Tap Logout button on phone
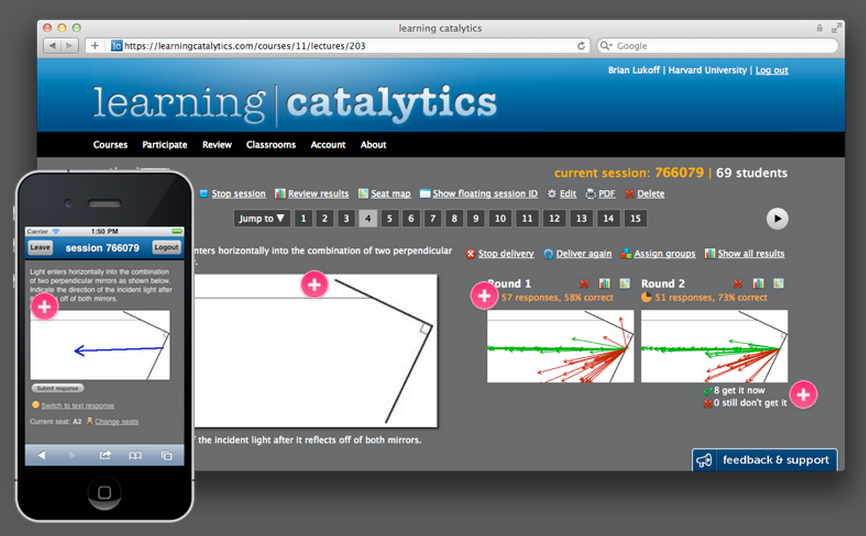This screenshot has height=536, width=866. coord(166,248)
